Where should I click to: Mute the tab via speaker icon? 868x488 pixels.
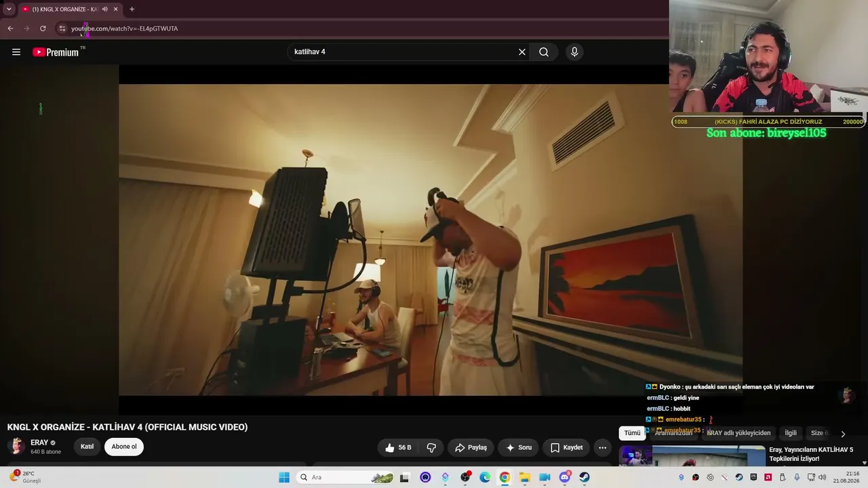pos(104,9)
